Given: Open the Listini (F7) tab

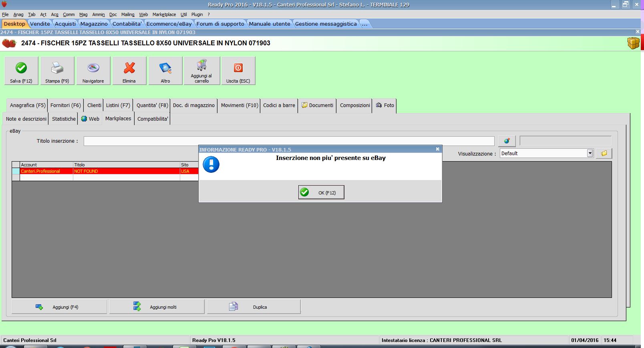Looking at the screenshot, I should pyautogui.click(x=118, y=105).
